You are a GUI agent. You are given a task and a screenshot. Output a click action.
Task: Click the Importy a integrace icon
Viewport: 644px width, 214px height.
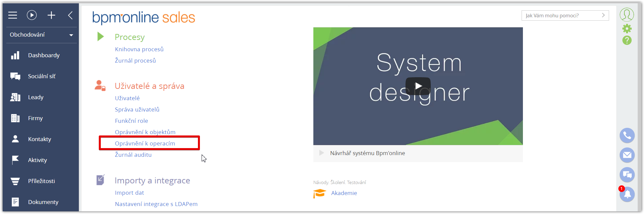click(100, 180)
